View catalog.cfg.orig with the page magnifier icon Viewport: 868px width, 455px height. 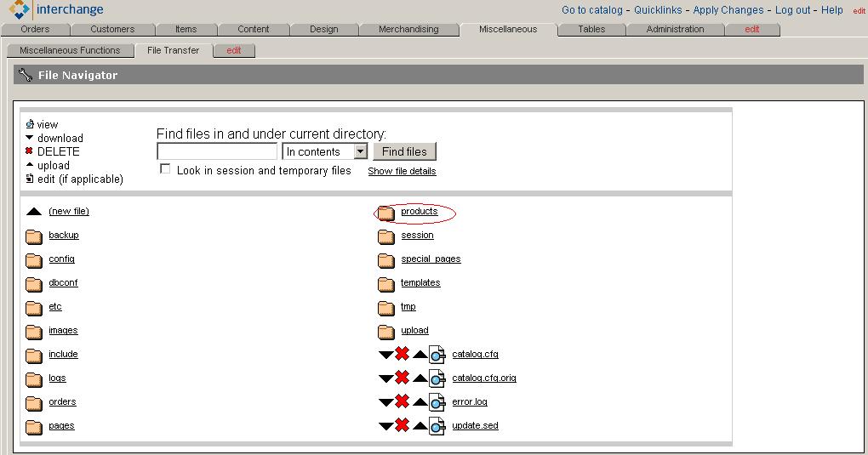(437, 378)
